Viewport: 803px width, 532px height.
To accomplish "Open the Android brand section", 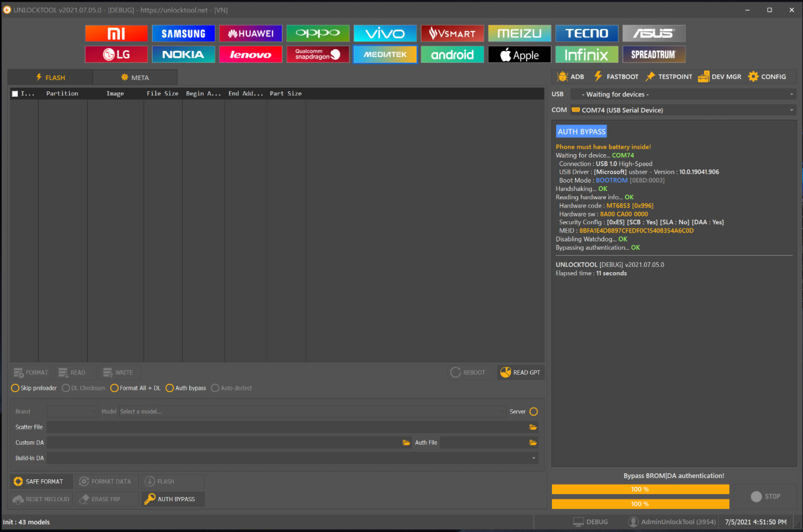I will tap(452, 55).
